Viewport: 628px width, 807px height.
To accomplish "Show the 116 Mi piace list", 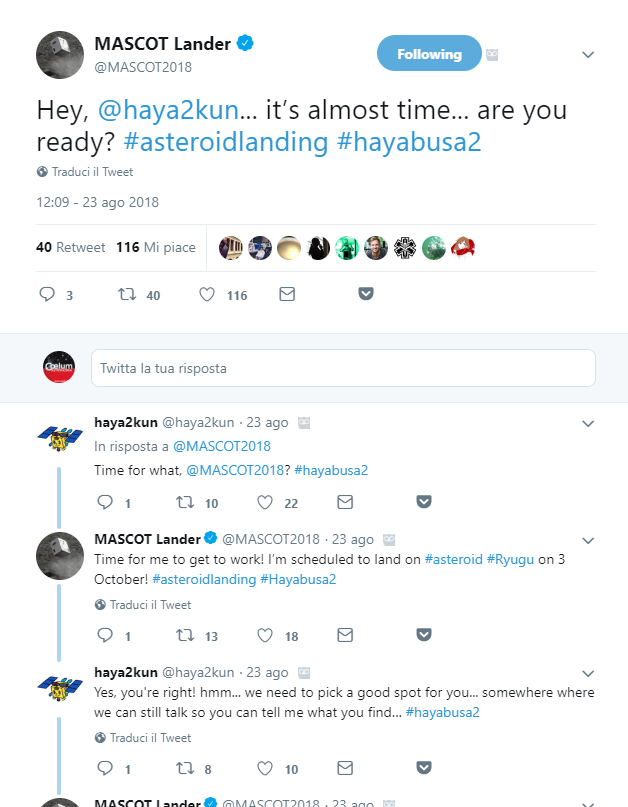I will (156, 247).
